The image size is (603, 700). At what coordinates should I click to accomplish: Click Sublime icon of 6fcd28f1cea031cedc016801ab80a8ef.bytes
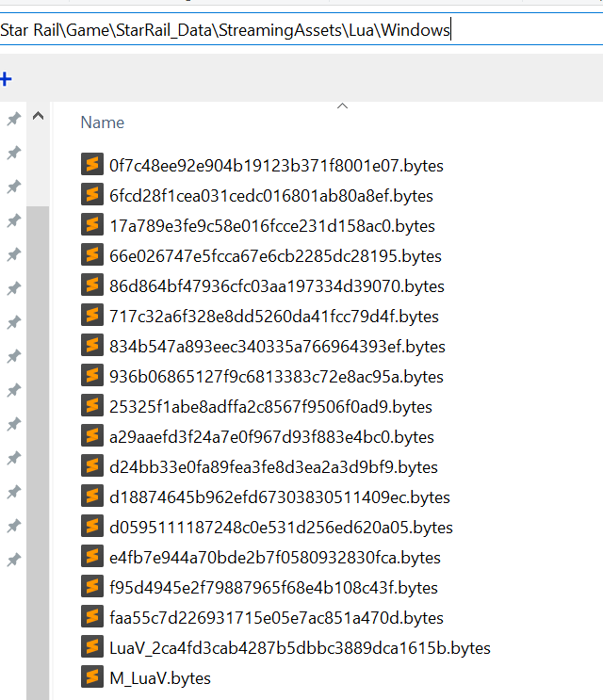92,194
